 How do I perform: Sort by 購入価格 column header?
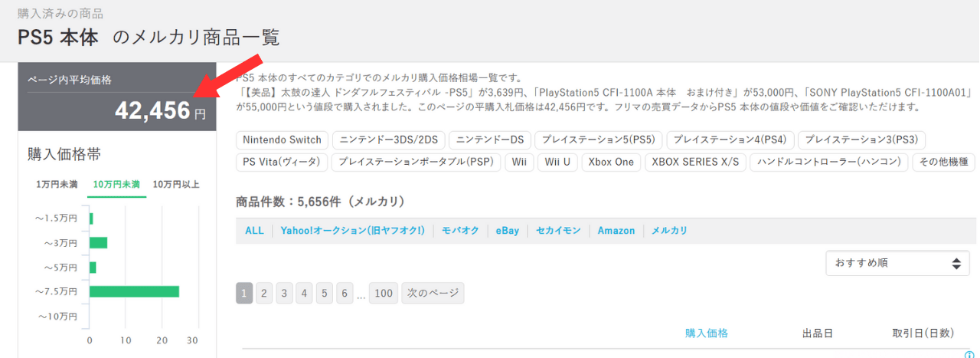click(706, 333)
